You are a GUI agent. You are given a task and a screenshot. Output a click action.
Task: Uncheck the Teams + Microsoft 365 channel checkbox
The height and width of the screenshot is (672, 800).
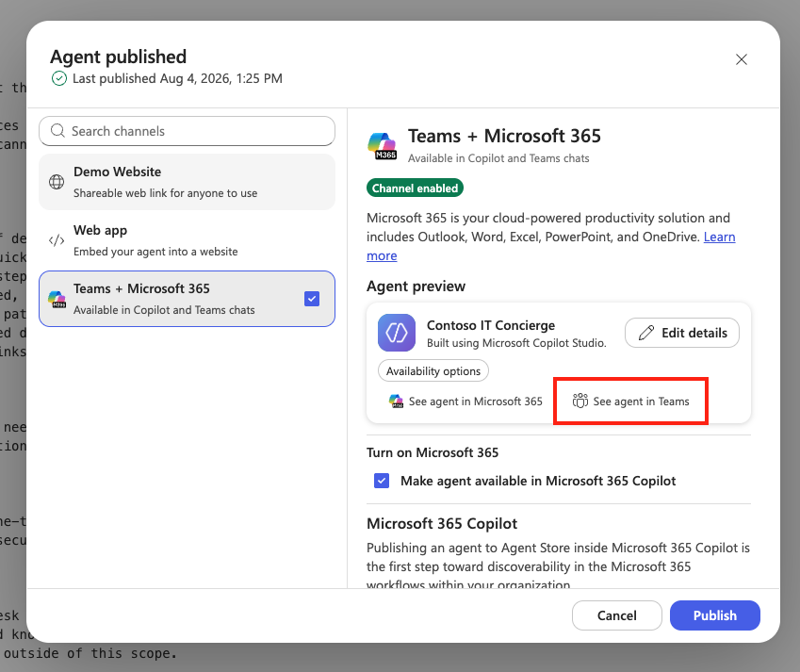click(312, 299)
